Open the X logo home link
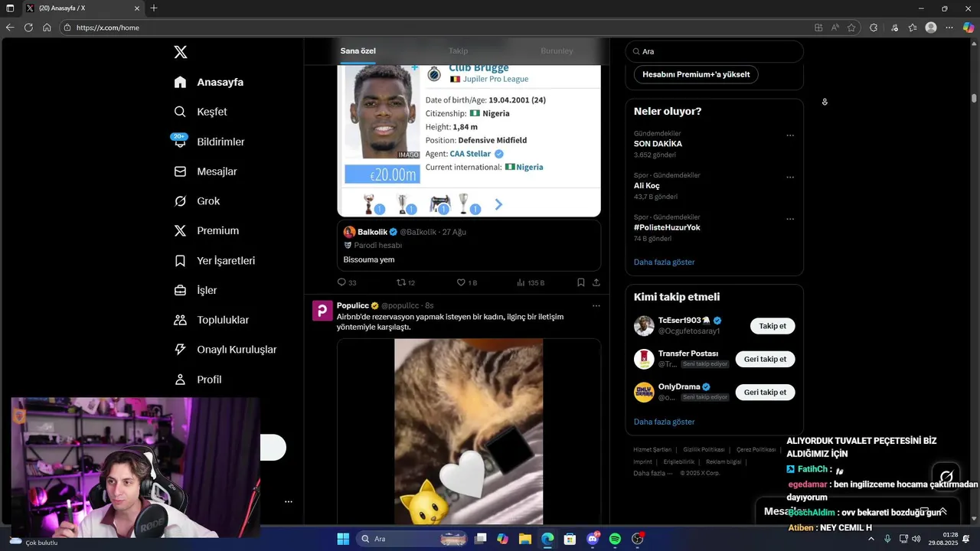The width and height of the screenshot is (980, 551). point(181,52)
